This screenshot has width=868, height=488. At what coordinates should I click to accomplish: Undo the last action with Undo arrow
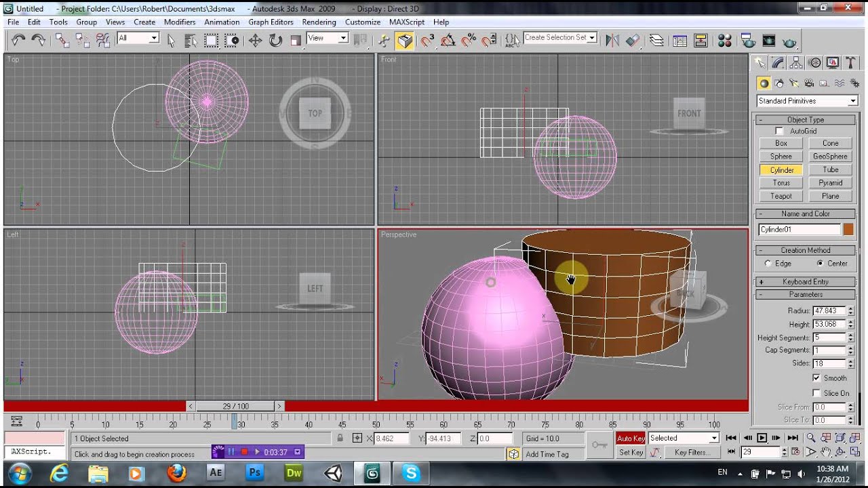[18, 40]
